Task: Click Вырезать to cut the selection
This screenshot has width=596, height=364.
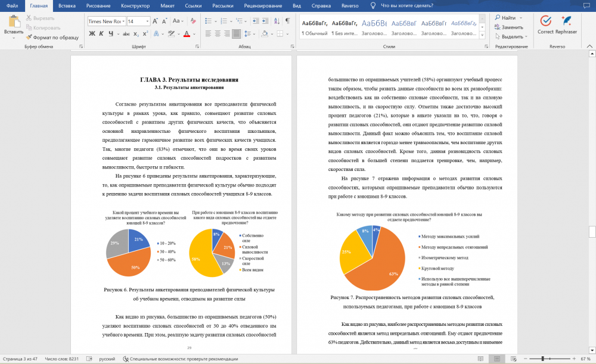Action: tap(41, 18)
